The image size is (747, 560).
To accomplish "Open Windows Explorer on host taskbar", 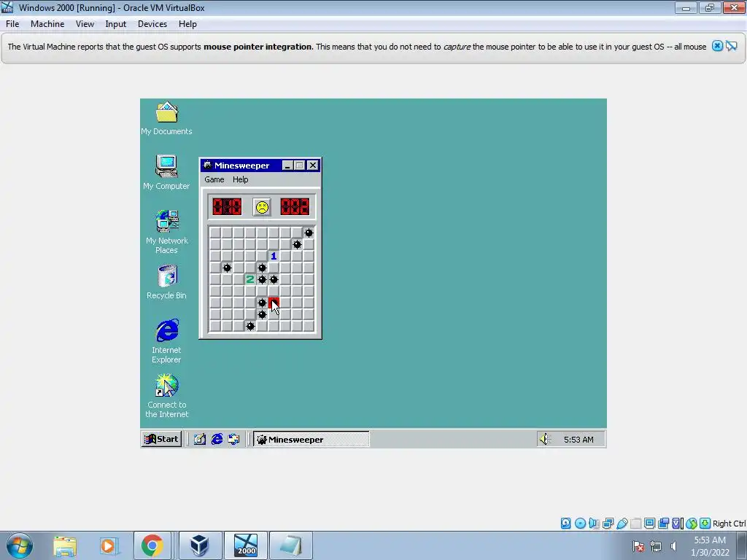I will coord(65,545).
